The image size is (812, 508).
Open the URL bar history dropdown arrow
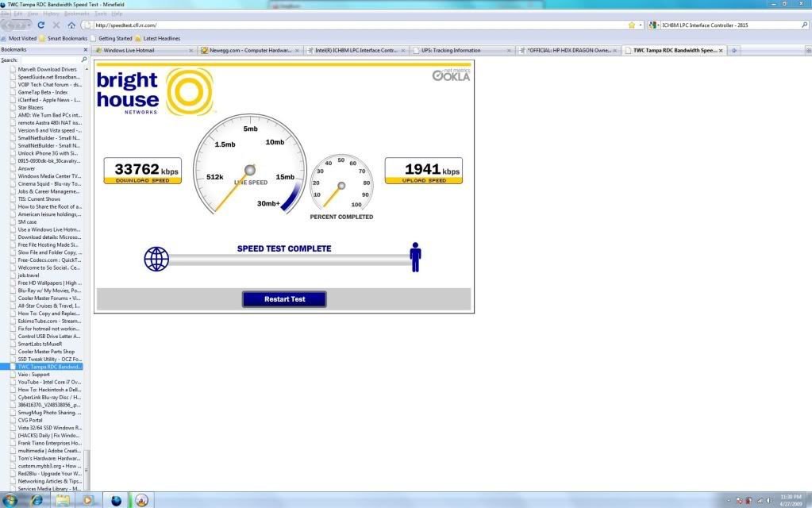click(x=641, y=25)
